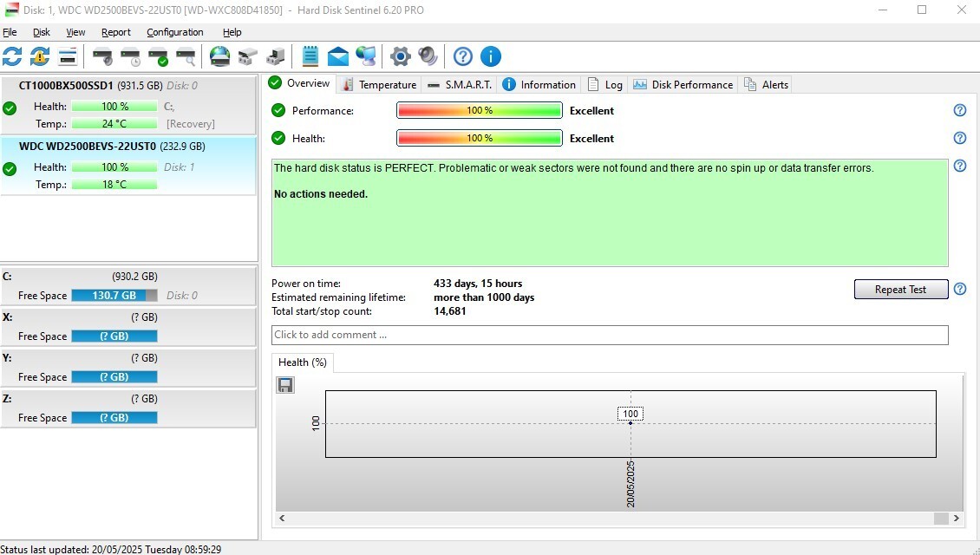The height and width of the screenshot is (555, 980).
Task: Click the Health 100 % gradient bar in Overview
Action: point(480,138)
